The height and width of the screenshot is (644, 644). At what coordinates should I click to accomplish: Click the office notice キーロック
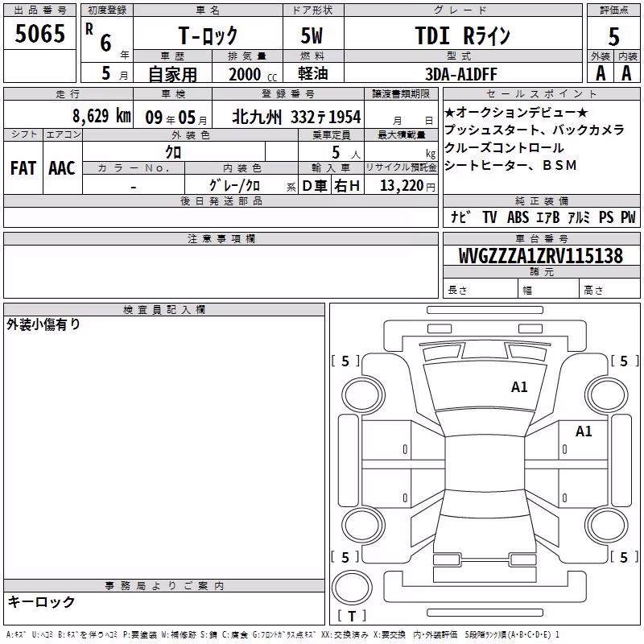pyautogui.click(x=41, y=601)
